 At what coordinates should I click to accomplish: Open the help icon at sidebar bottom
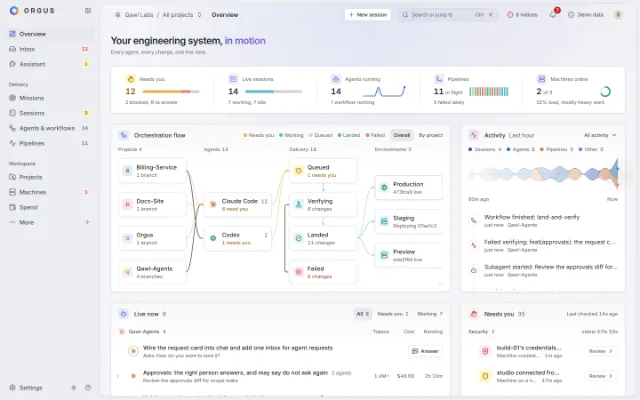88,388
